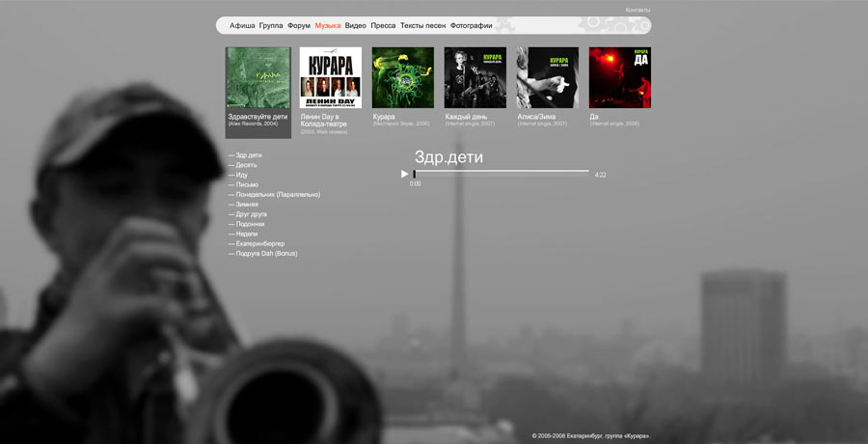Select the Алиса/Зима single cover
This screenshot has height=444, width=868.
[x=548, y=77]
